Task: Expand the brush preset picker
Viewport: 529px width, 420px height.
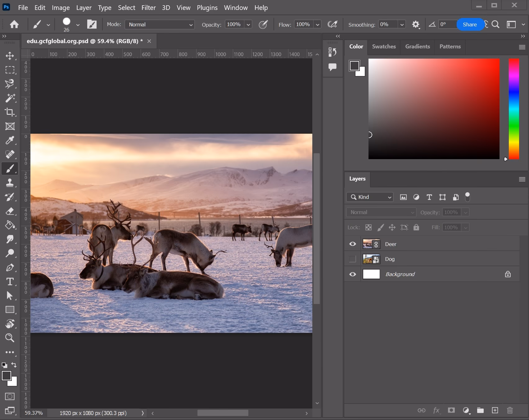Action: 78,25
